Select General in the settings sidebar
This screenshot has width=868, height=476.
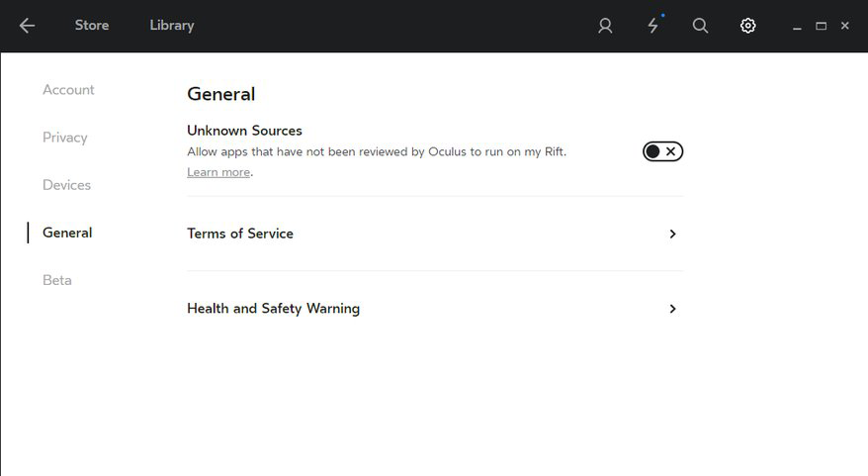[x=67, y=233]
